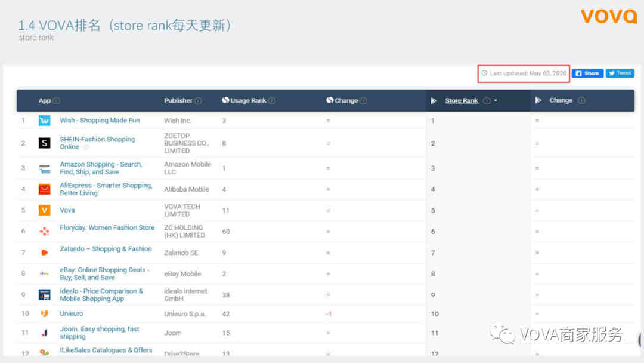Select publisher "ZC HOLDING (HK) LIMITED"
Viewport: 644px width, 363px height.
point(184,232)
